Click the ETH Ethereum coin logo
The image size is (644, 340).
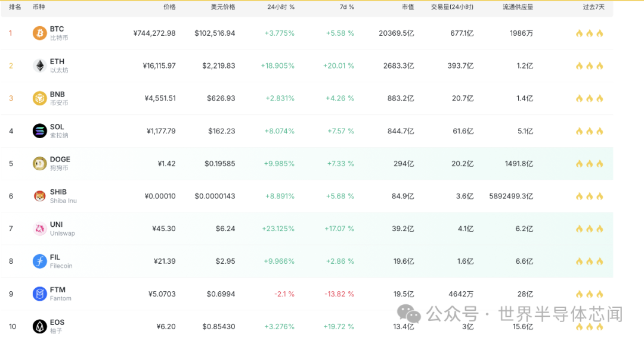click(x=40, y=65)
